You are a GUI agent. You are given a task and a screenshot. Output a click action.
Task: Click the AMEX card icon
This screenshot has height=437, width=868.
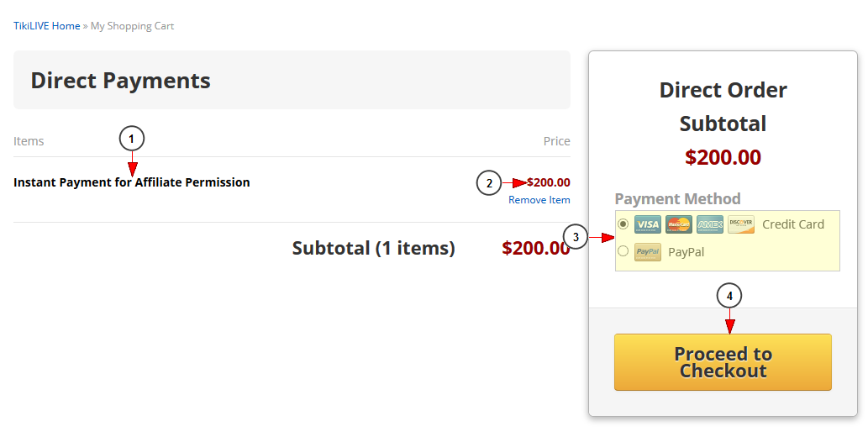(710, 224)
